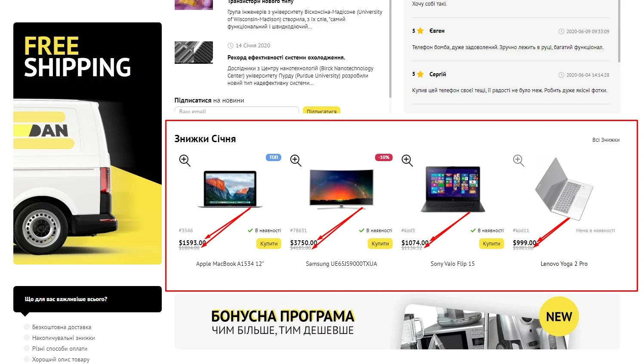Choose Різні способи оплати option
Image resolution: width=644 pixels, height=364 pixels.
(x=27, y=348)
